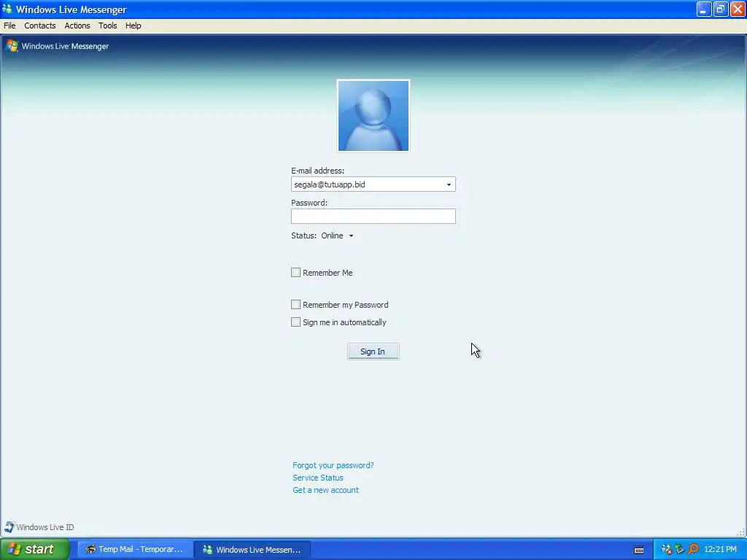This screenshot has width=747, height=560.
Task: Click inside the Password field
Action: pos(373,216)
